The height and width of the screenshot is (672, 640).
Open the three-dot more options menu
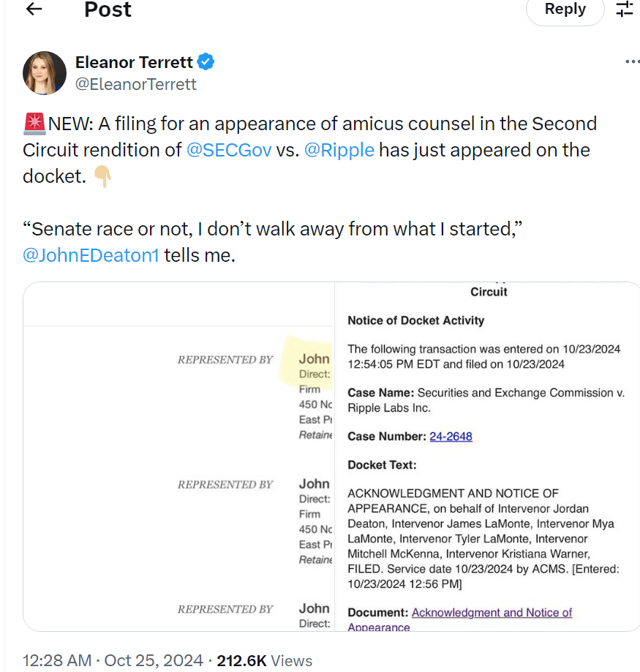(x=632, y=62)
